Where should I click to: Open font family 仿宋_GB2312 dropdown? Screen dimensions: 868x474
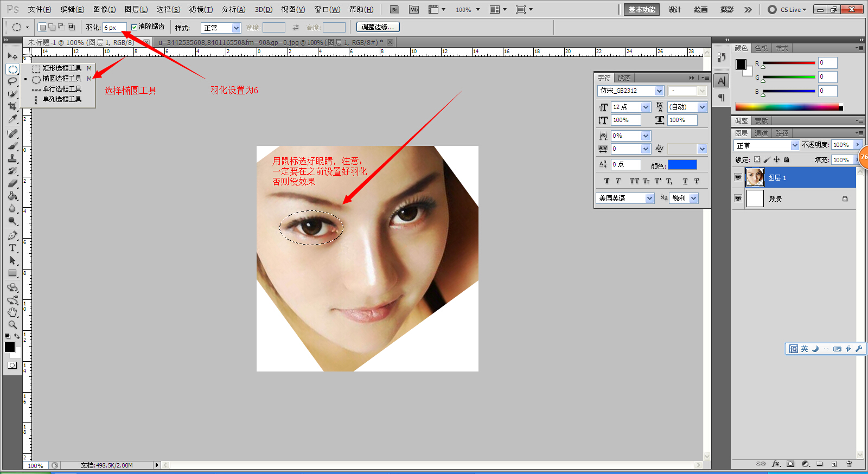tap(630, 91)
